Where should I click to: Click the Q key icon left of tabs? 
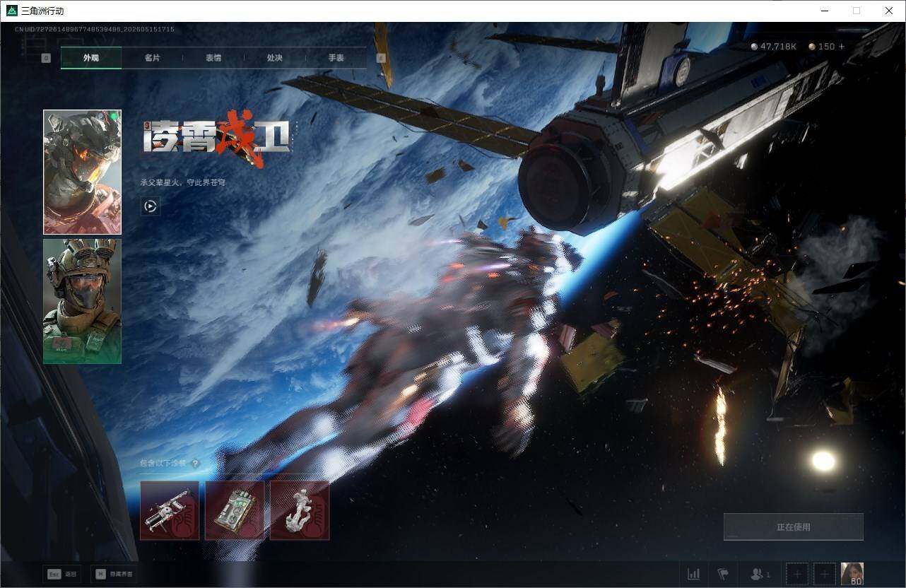point(46,58)
